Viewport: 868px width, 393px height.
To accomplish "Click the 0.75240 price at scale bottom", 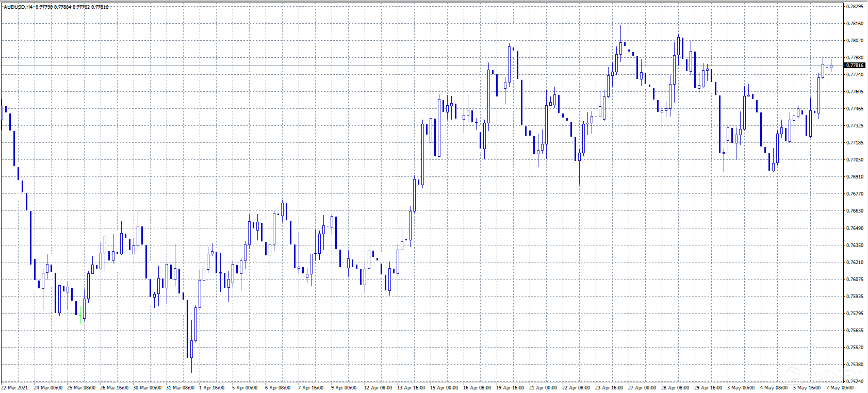I will click(855, 382).
